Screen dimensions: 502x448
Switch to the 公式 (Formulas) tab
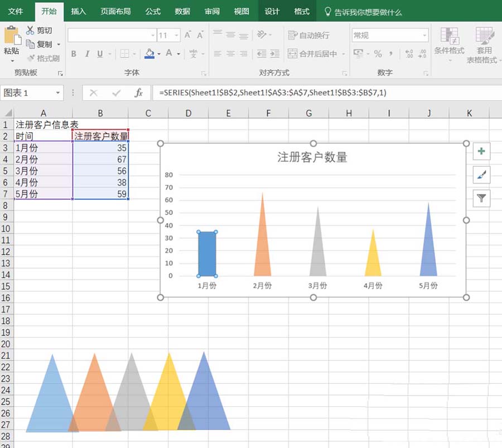(x=153, y=12)
